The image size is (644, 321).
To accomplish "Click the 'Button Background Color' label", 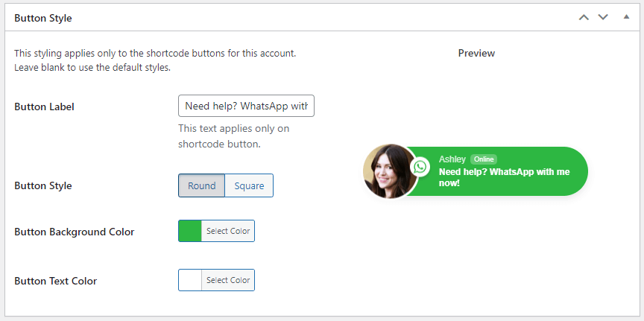I will coord(75,232).
